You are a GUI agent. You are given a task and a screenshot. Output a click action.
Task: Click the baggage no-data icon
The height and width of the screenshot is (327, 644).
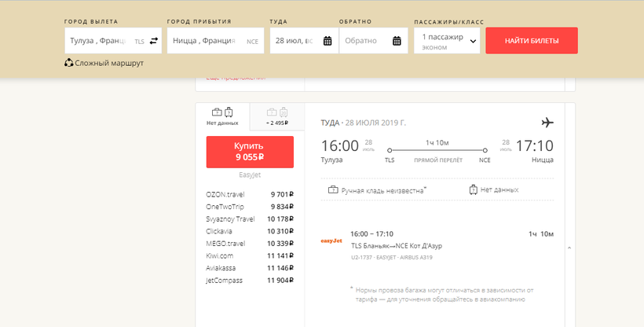coord(474,189)
